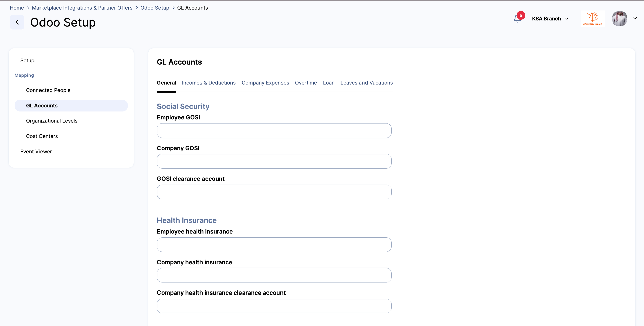644x326 pixels.
Task: Select the Overtime tab
Action: click(x=306, y=83)
